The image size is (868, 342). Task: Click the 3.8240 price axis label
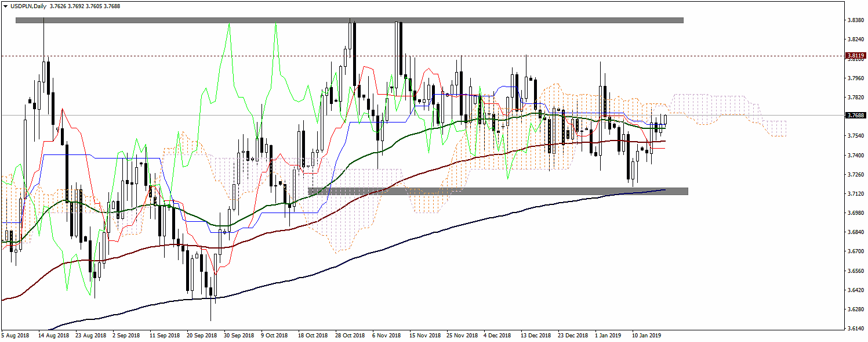pos(855,39)
